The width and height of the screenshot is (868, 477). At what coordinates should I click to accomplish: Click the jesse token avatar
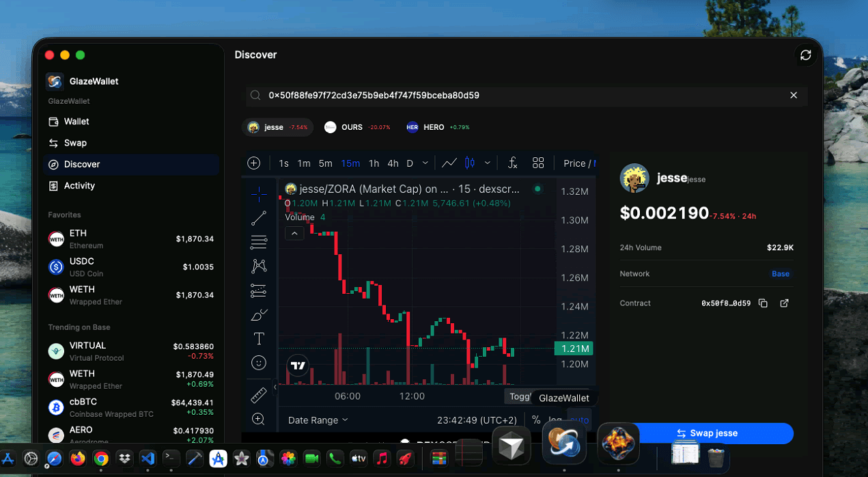[634, 178]
